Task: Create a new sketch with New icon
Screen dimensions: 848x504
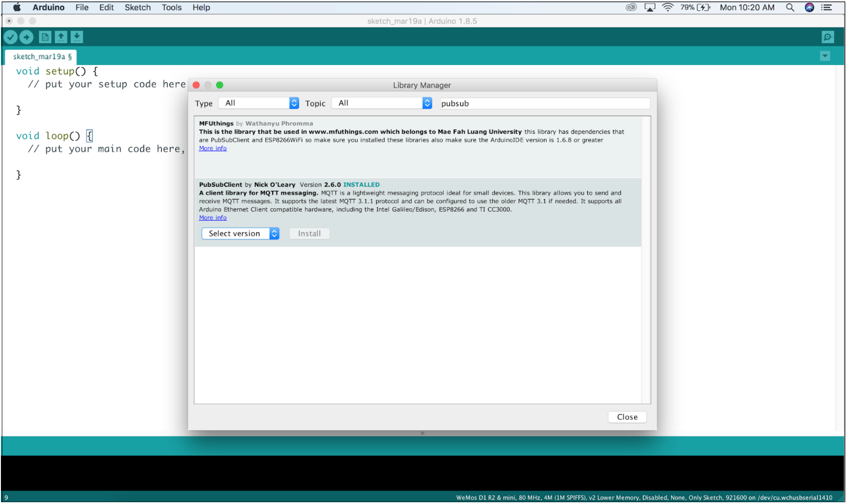Action: pyautogui.click(x=45, y=37)
